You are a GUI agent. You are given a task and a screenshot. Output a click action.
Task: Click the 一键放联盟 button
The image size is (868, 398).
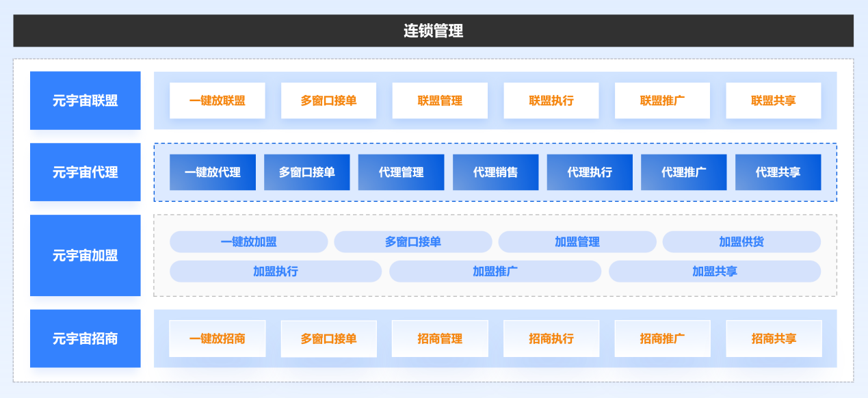[x=217, y=101]
